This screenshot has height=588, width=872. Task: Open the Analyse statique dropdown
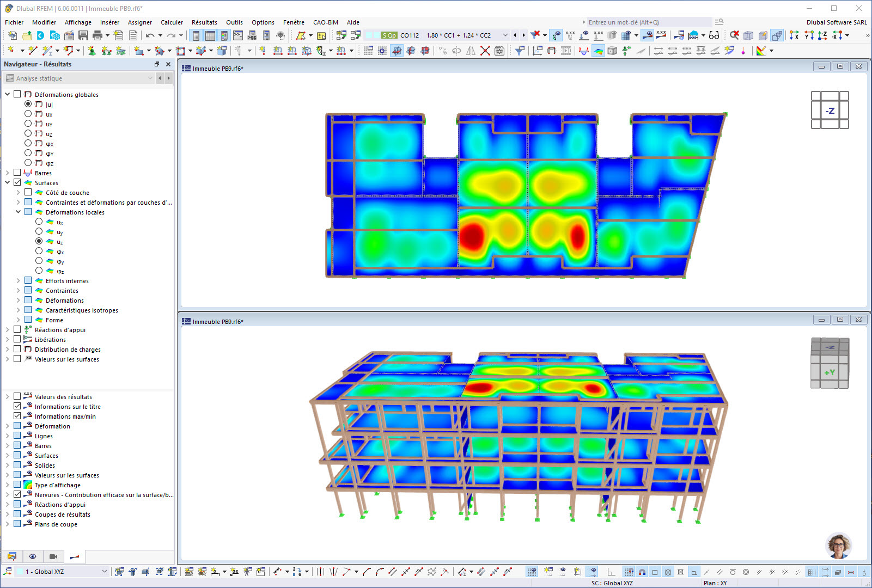point(150,78)
